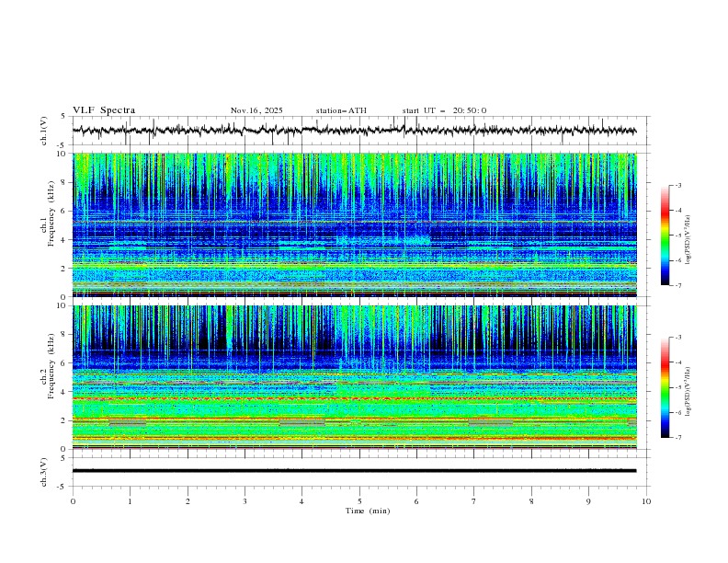Click the ch.1 "log(PSD)(V²/Hz)" colorbar label
This screenshot has width=728, height=563.
[688, 240]
